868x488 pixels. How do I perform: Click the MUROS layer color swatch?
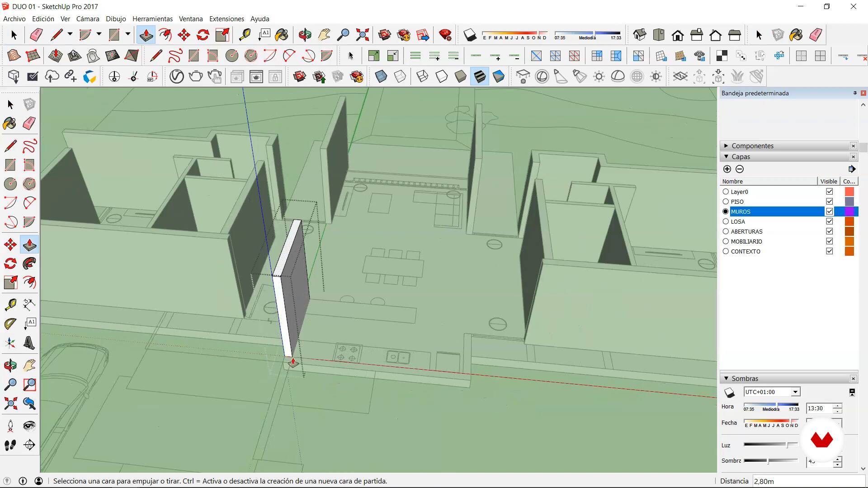(849, 211)
